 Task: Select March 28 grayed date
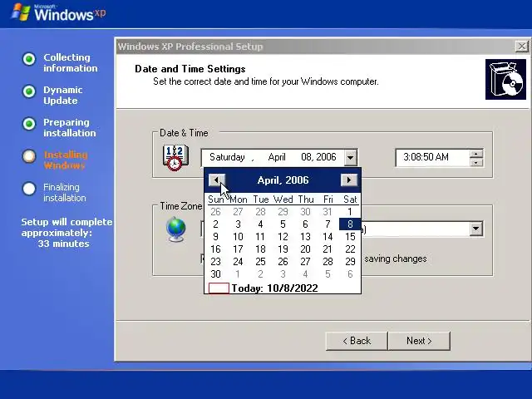[x=260, y=212]
